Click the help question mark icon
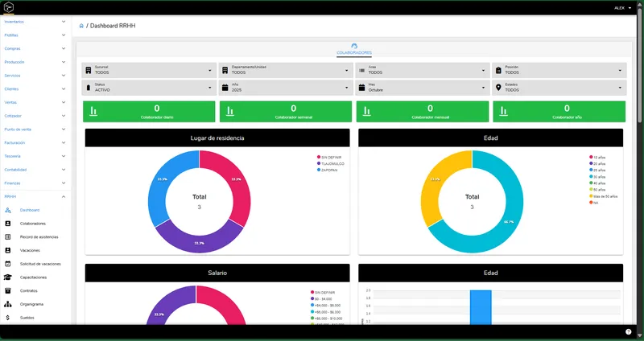644x341 pixels. point(629,331)
